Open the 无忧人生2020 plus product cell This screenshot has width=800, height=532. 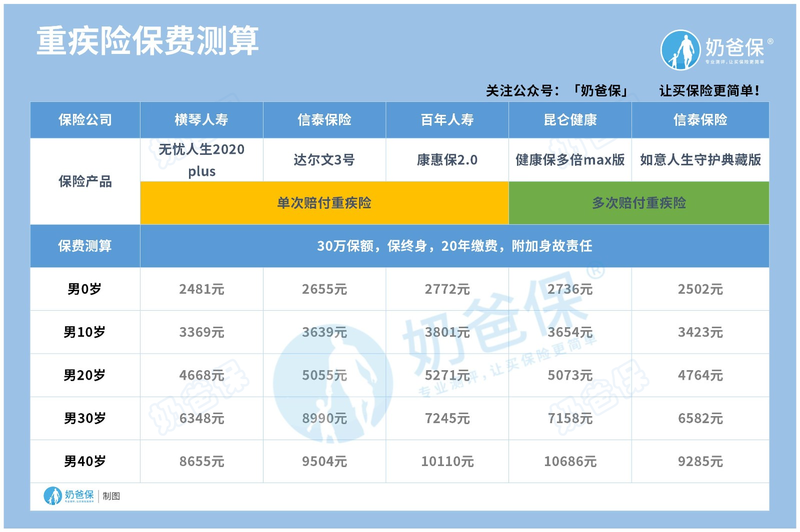[x=201, y=161]
